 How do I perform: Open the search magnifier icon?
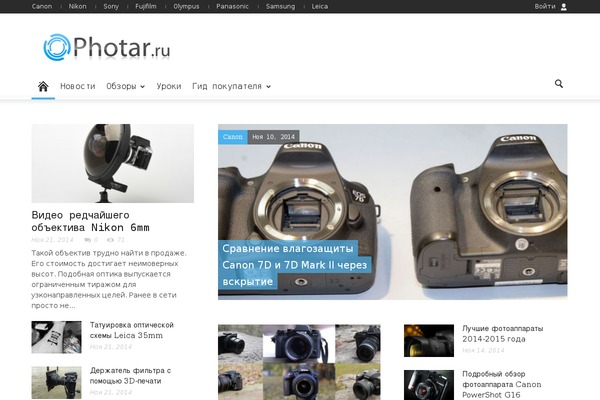(559, 83)
